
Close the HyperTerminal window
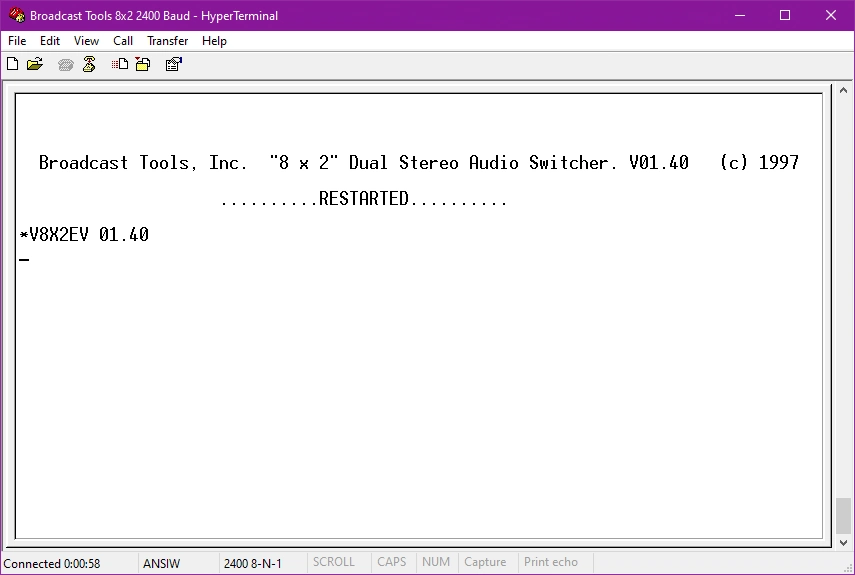coord(830,15)
